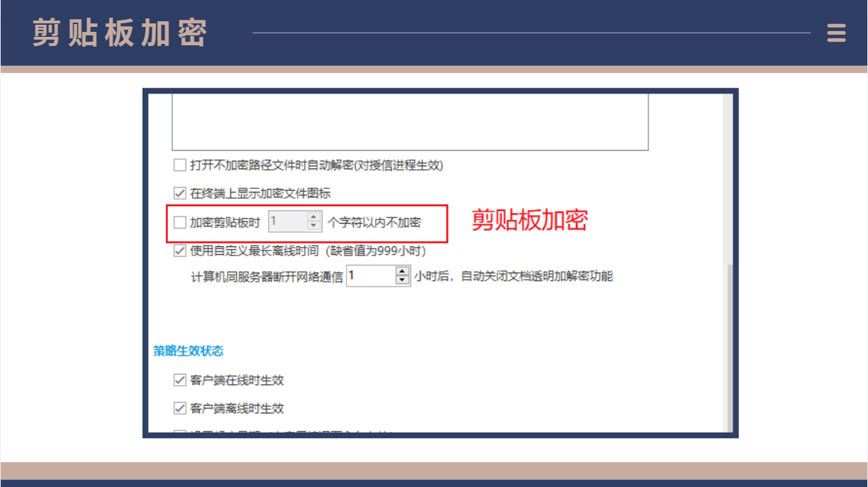Enable auto-decrypt for non-encrypted path files
Image resolution: width=868 pixels, height=487 pixels.
pos(180,165)
